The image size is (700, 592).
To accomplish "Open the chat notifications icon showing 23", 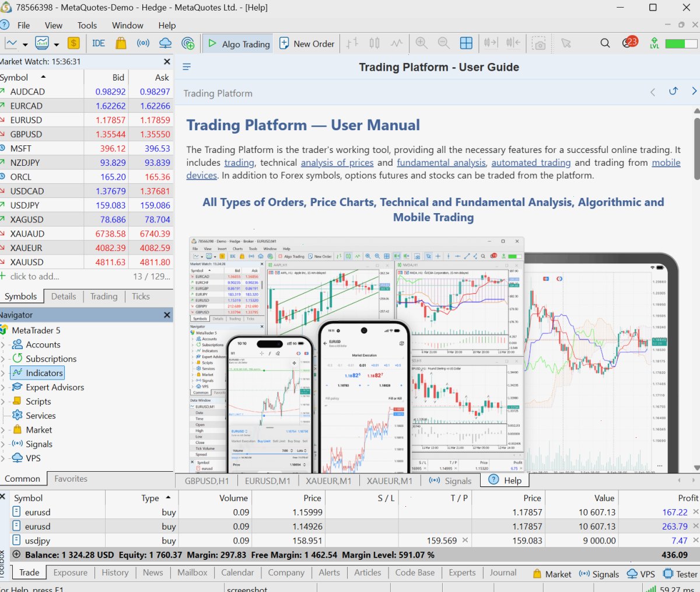I will coord(629,43).
